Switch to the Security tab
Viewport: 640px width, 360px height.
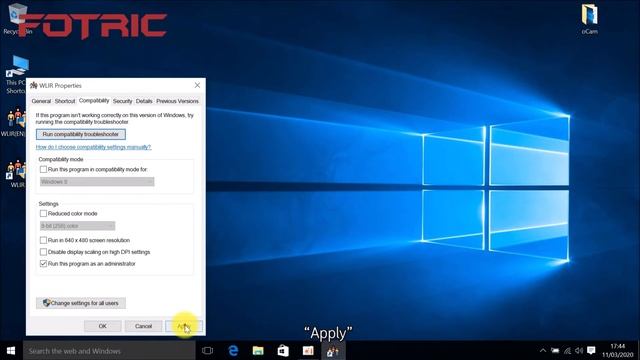(x=122, y=101)
